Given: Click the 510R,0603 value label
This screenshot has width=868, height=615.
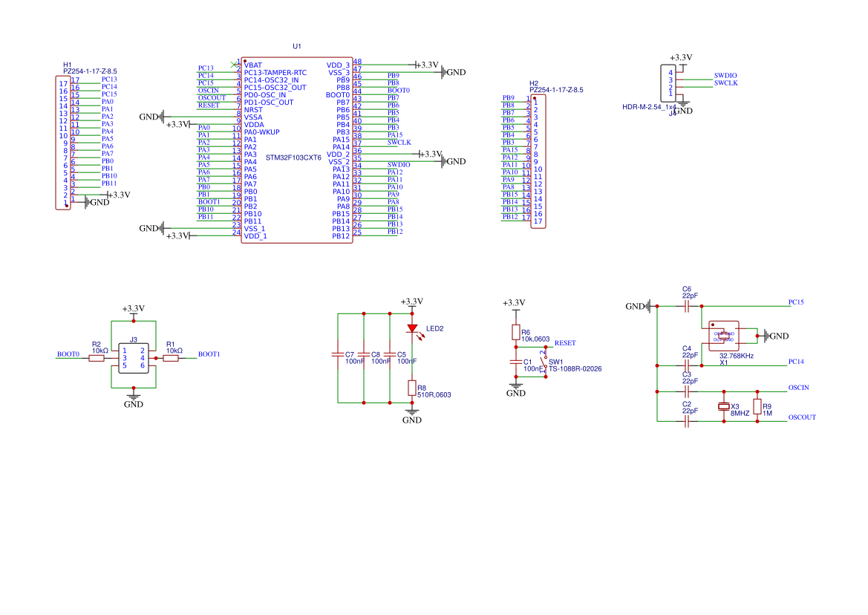Looking at the screenshot, I should [x=434, y=395].
